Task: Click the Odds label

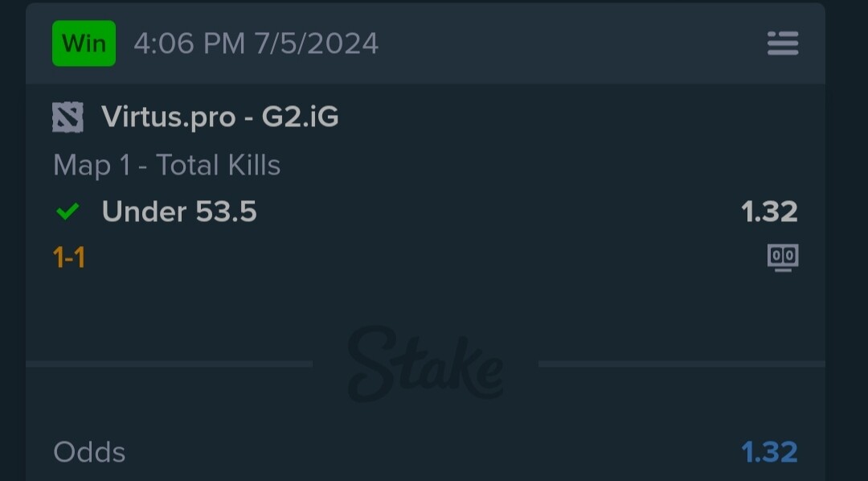Action: click(89, 452)
